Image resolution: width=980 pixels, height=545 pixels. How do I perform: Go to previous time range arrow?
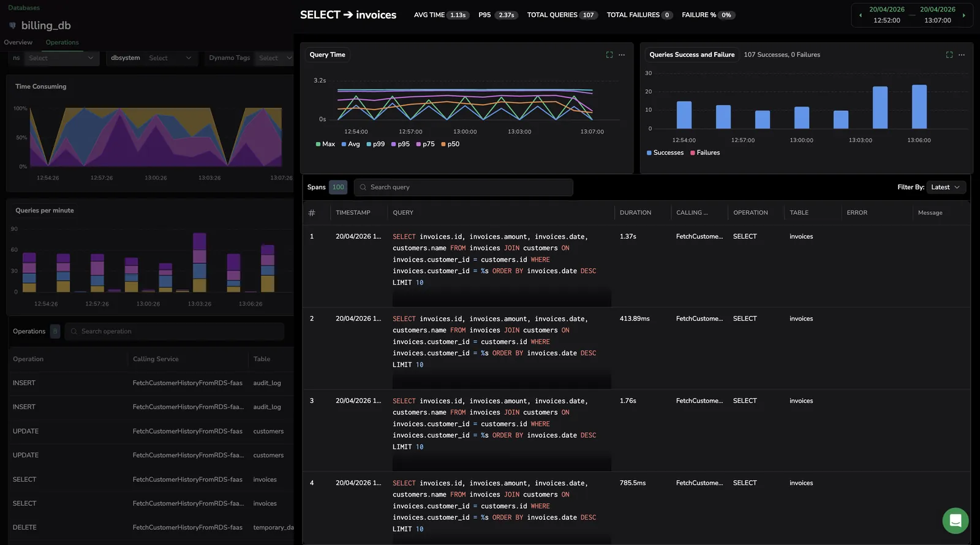860,15
